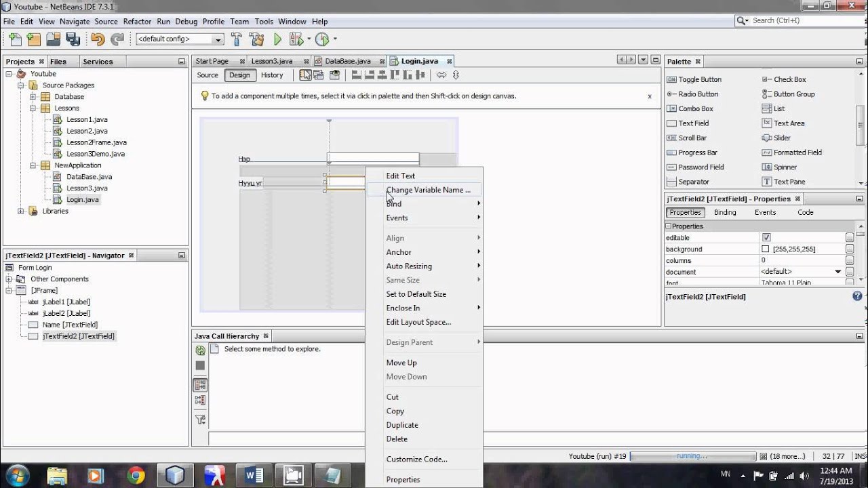Screen dimensions: 868x488
Task: Open the Binding properties tab
Action: click(x=725, y=212)
